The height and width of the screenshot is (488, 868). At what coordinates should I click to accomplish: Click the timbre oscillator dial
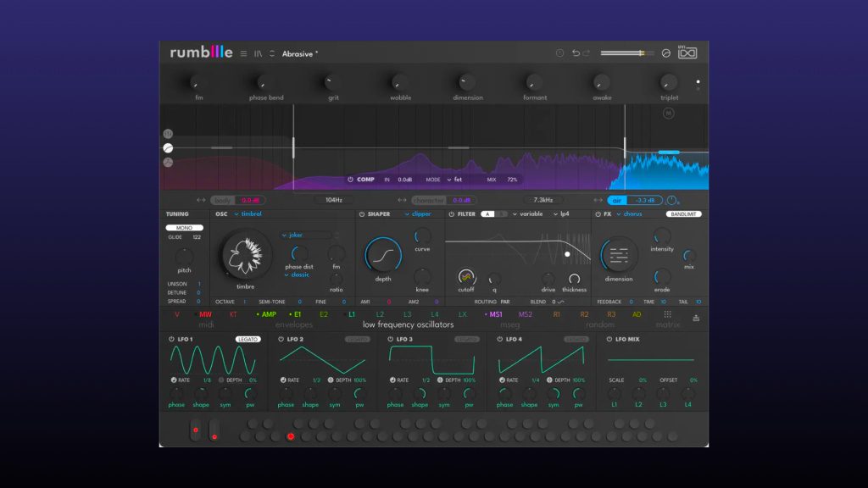[246, 255]
